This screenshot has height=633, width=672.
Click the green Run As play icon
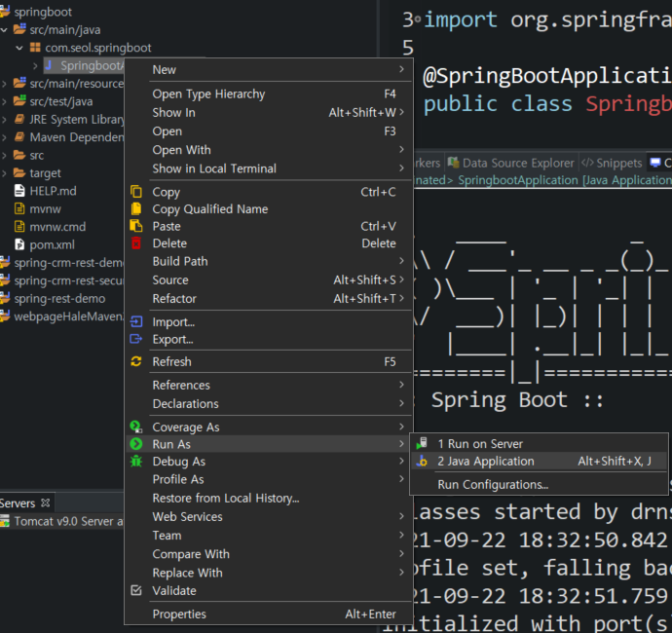(135, 444)
